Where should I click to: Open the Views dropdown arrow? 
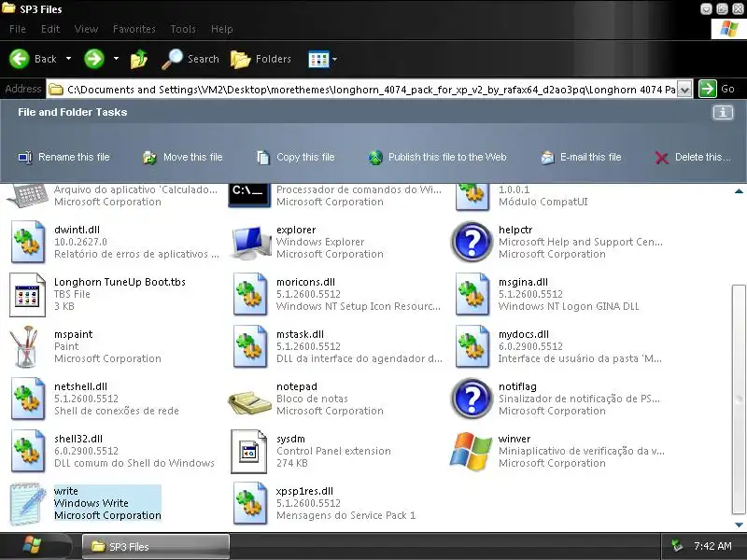coord(334,60)
